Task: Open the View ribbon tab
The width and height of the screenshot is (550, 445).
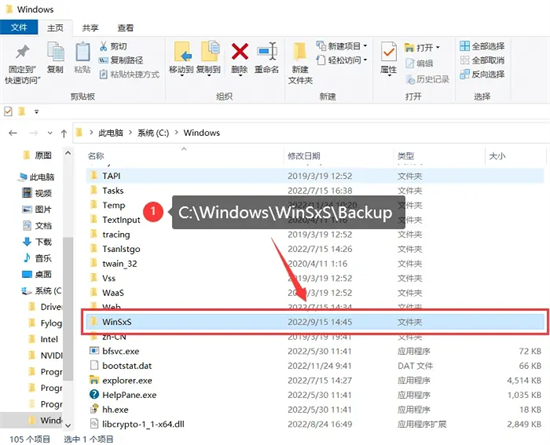Action: click(125, 28)
